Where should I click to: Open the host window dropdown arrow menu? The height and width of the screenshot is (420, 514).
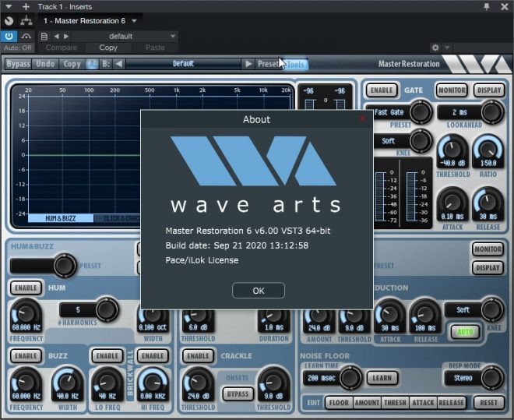point(9,6)
